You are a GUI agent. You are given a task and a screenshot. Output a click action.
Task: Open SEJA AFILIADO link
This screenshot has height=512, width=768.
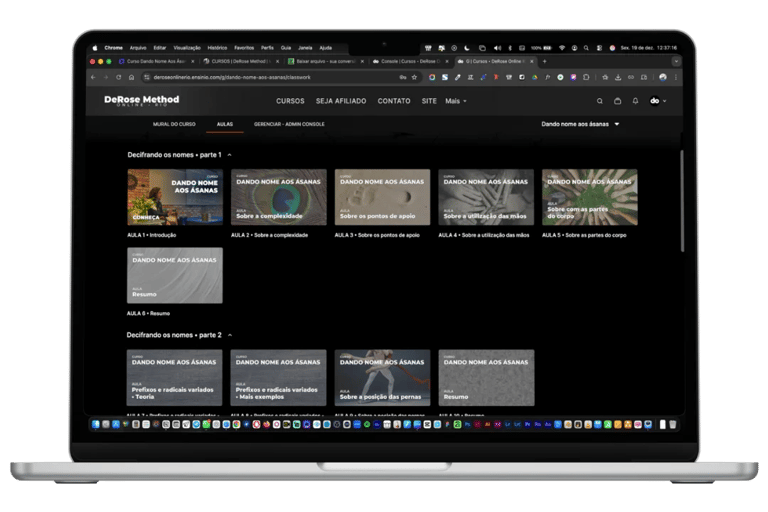point(341,101)
